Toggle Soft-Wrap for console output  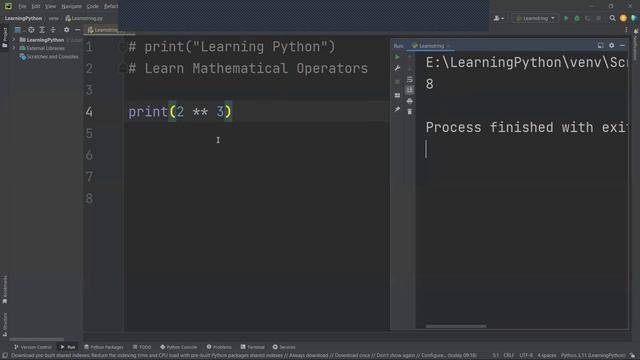tap(409, 79)
